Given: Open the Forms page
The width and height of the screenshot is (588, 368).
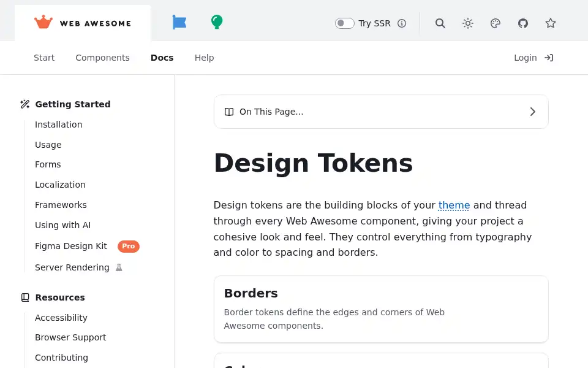Looking at the screenshot, I should point(48,164).
